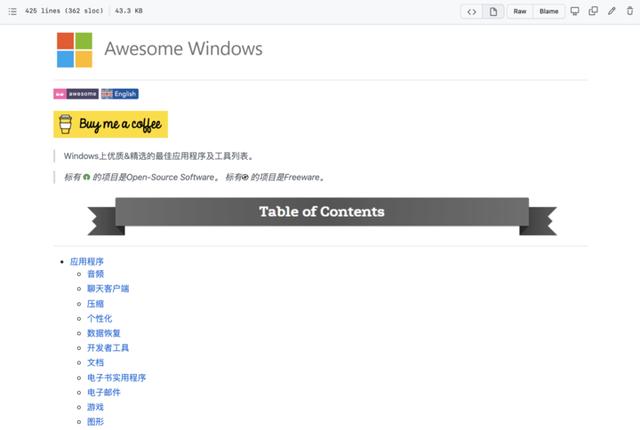The image size is (640, 430).
Task: Switch to source code view icon
Action: point(472,11)
